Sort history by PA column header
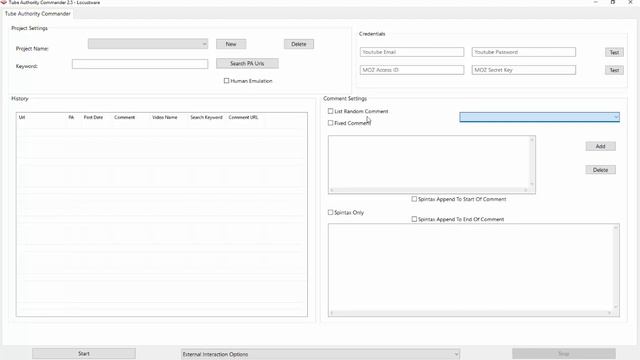The width and height of the screenshot is (640, 360). (71, 117)
